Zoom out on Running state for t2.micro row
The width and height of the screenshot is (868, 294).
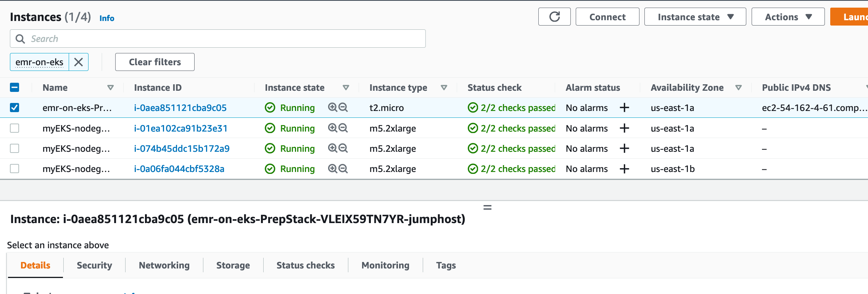343,108
